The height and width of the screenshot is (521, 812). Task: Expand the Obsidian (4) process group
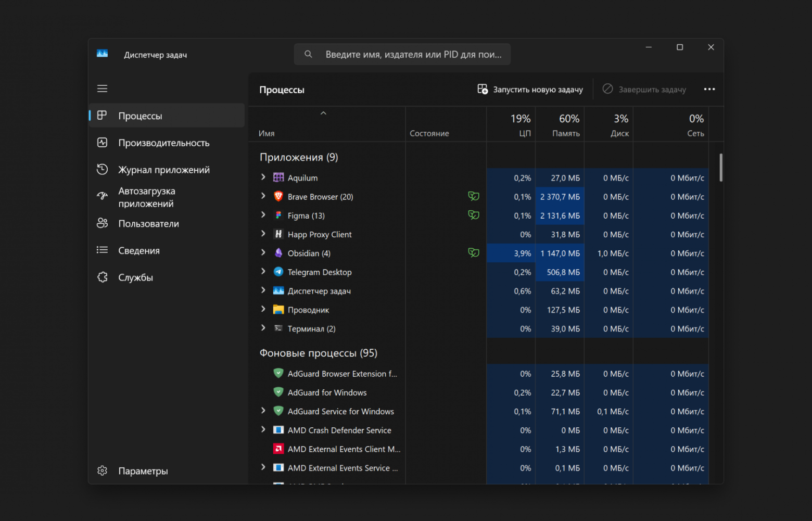263,253
